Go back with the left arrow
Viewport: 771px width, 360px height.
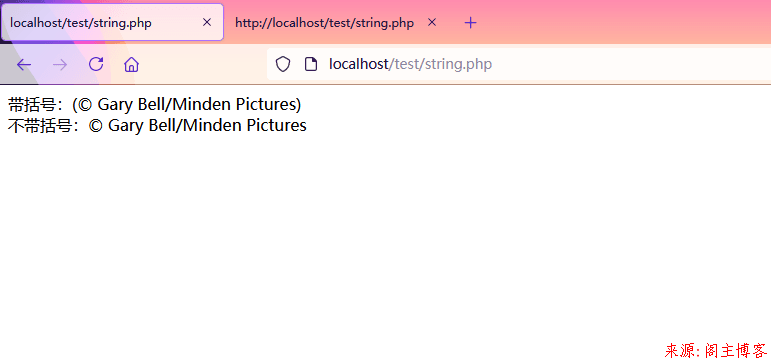click(24, 64)
